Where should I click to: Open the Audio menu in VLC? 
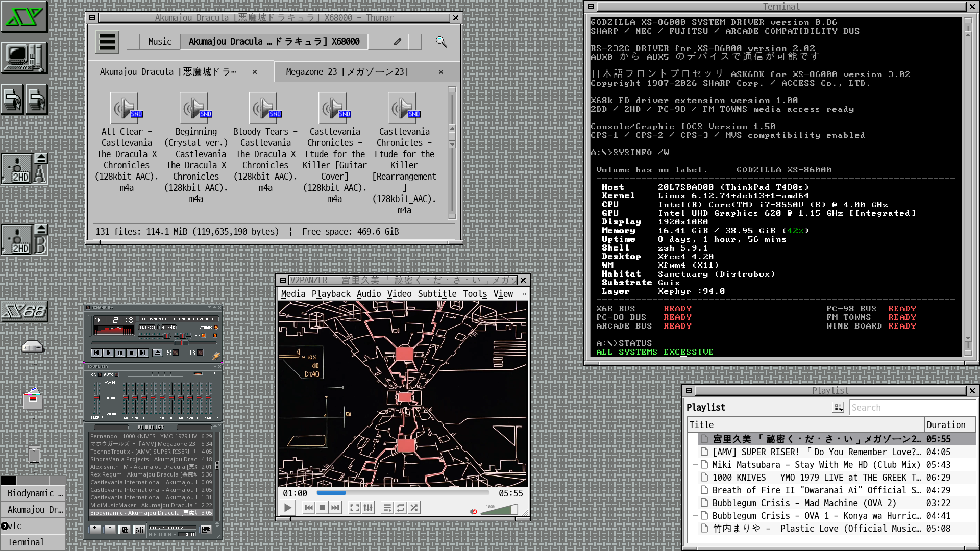click(x=369, y=294)
